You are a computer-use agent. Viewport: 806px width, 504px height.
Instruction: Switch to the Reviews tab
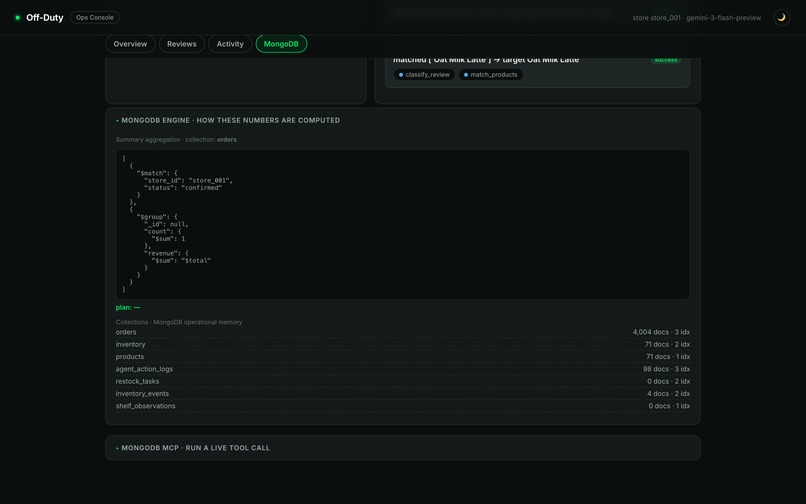(x=181, y=44)
